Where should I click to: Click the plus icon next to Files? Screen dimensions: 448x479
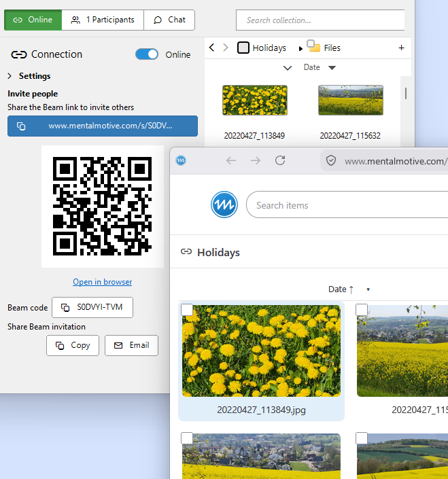tap(401, 48)
